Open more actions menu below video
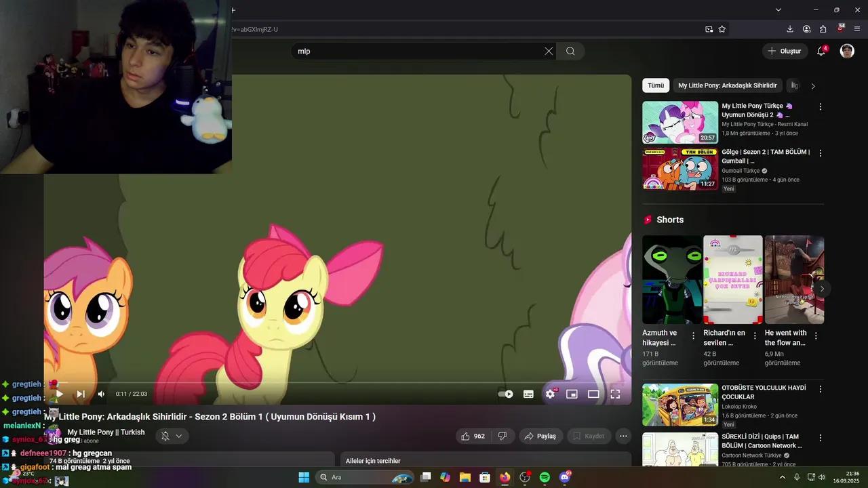The width and height of the screenshot is (868, 488). [623, 436]
